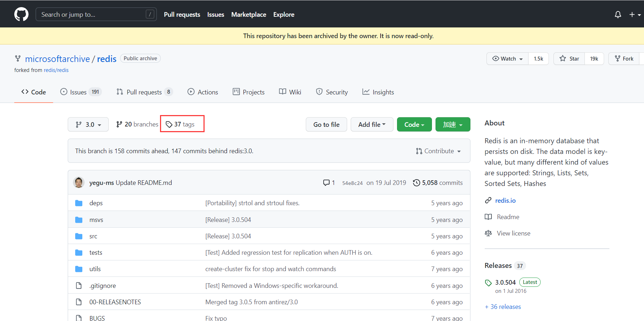Open release 3.0.504
644x321 pixels.
tap(505, 283)
